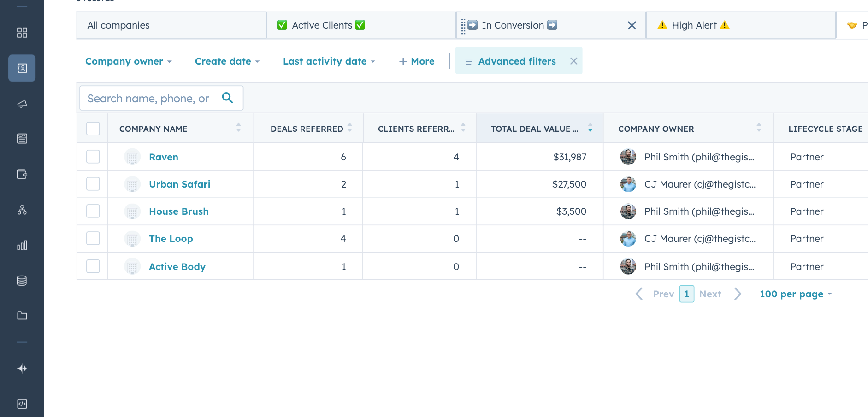The width and height of the screenshot is (868, 417).
Task: Click the search magnifier icon
Action: pos(227,98)
